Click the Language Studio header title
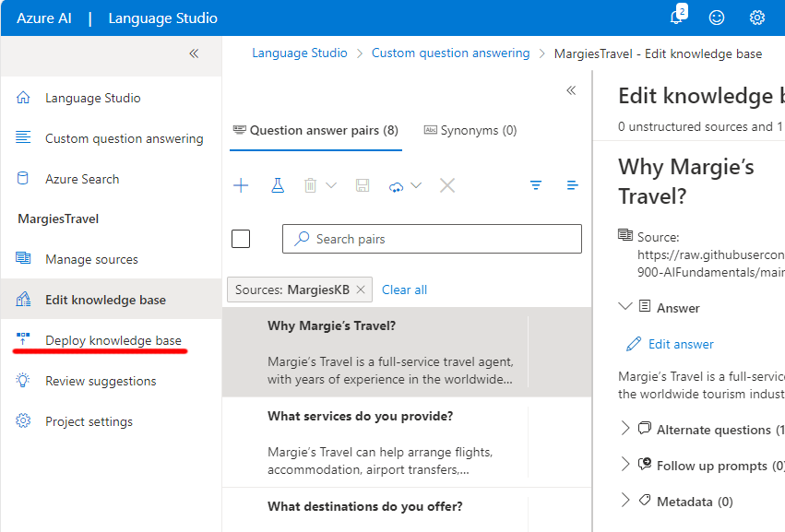Viewport: 785px width, 532px height. coord(162,18)
